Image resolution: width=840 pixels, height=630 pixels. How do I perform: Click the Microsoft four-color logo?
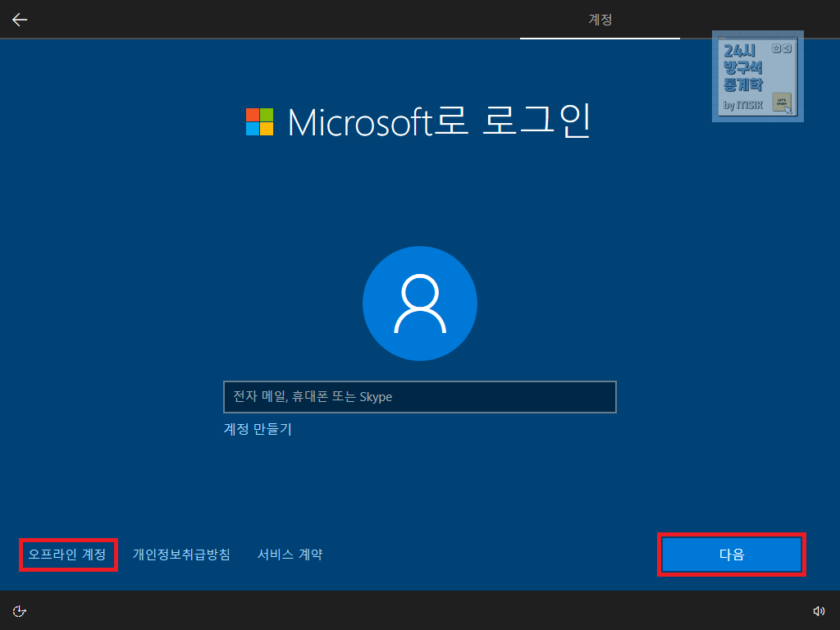click(x=260, y=122)
